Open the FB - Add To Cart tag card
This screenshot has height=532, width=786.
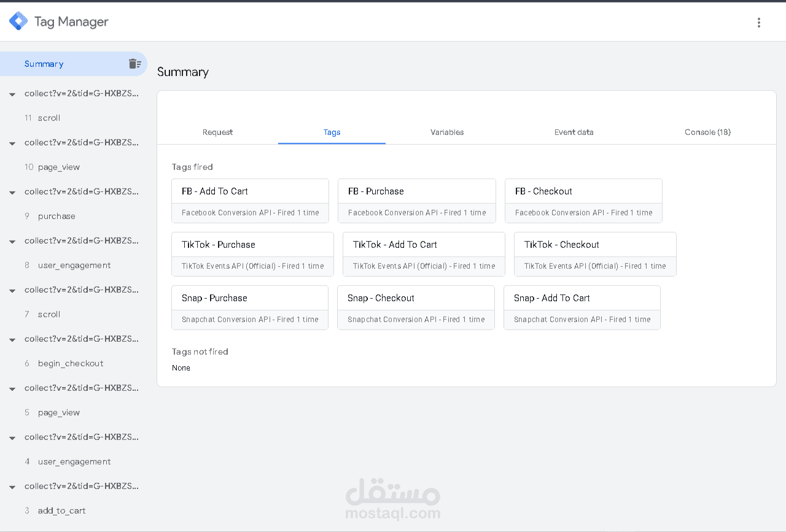tap(250, 201)
